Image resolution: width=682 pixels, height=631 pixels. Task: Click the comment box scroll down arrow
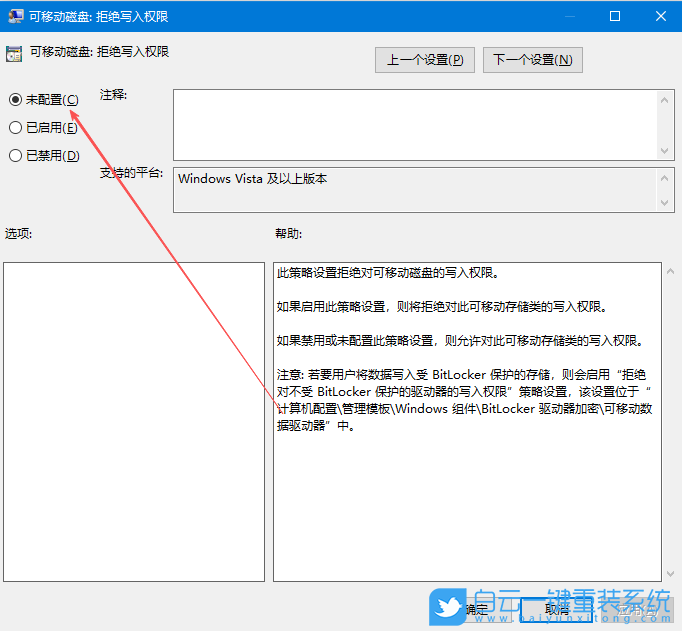pos(664,150)
